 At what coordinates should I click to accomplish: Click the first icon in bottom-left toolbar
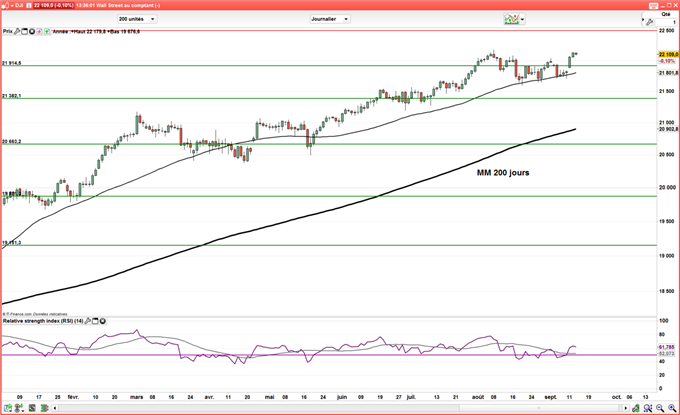[x=7, y=408]
